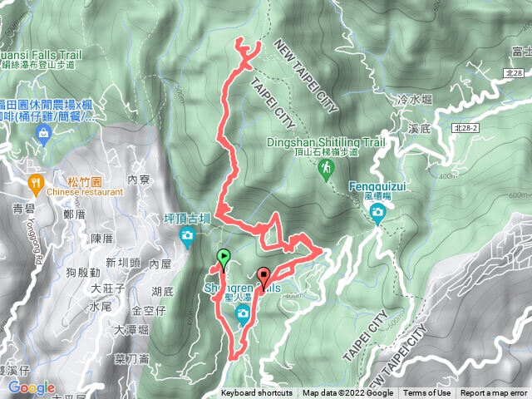
Task: Click the blue shopping bag farm pin
Action: [x=44, y=135]
